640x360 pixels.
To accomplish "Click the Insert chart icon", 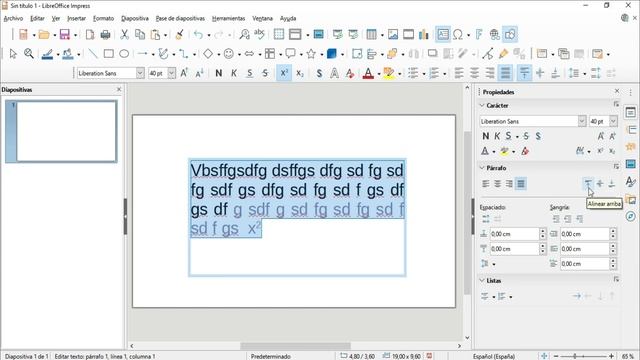I will click(x=424, y=35).
